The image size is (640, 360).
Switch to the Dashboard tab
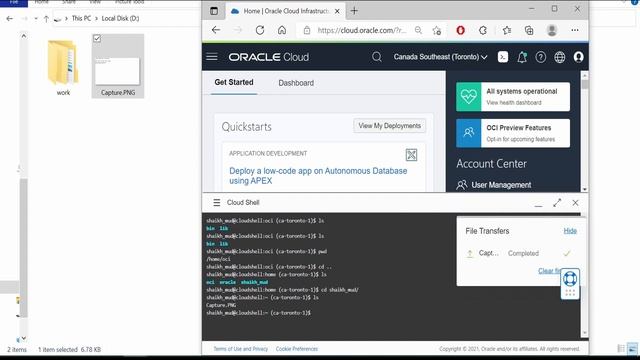pos(296,83)
